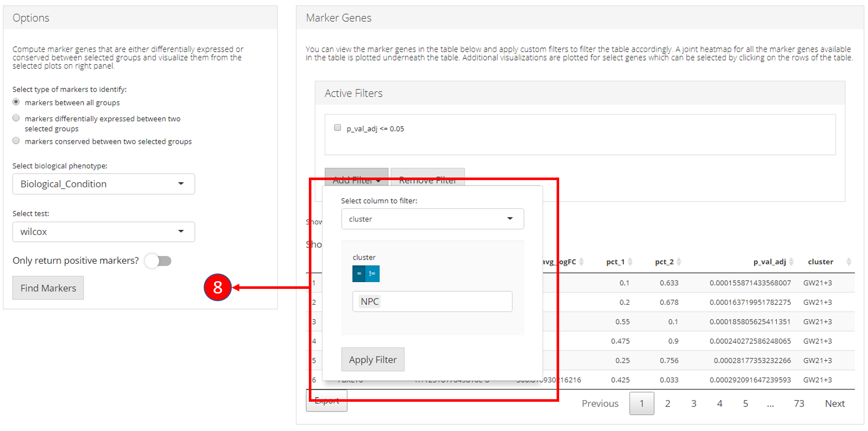Open 'Select column to filter' cluster dropdown
Screen dimensions: 868x431
(432, 219)
